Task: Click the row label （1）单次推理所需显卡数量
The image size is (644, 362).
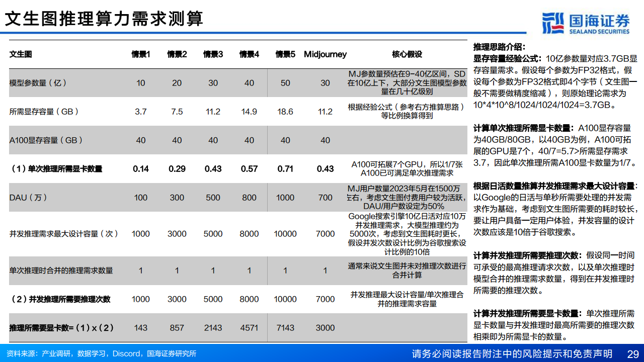Action: [55, 169]
